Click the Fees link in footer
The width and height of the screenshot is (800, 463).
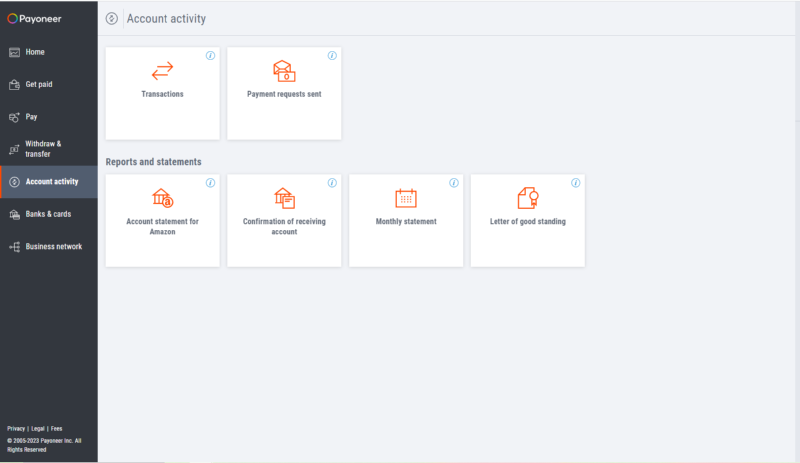[x=56, y=428]
